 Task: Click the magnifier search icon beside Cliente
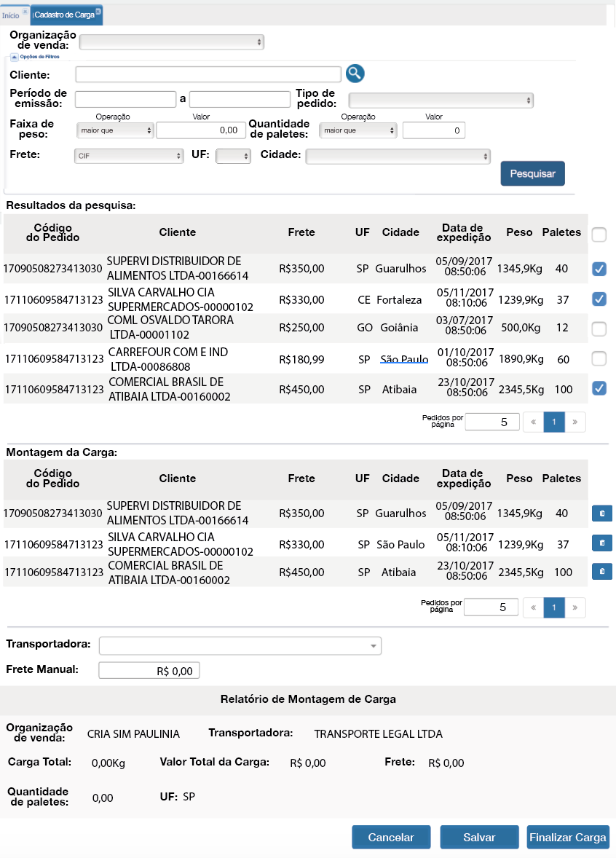[x=355, y=74]
